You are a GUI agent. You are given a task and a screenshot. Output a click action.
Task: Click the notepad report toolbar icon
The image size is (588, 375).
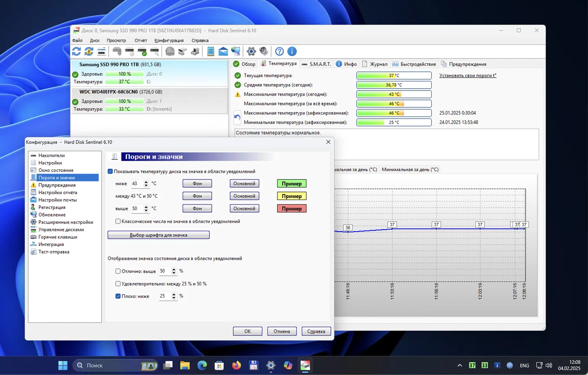pos(211,51)
